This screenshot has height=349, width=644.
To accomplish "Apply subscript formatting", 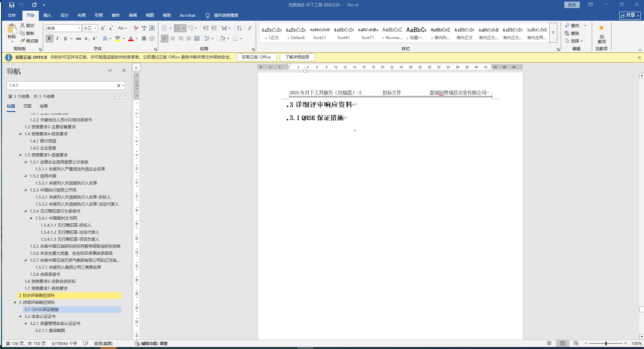I will [87, 38].
